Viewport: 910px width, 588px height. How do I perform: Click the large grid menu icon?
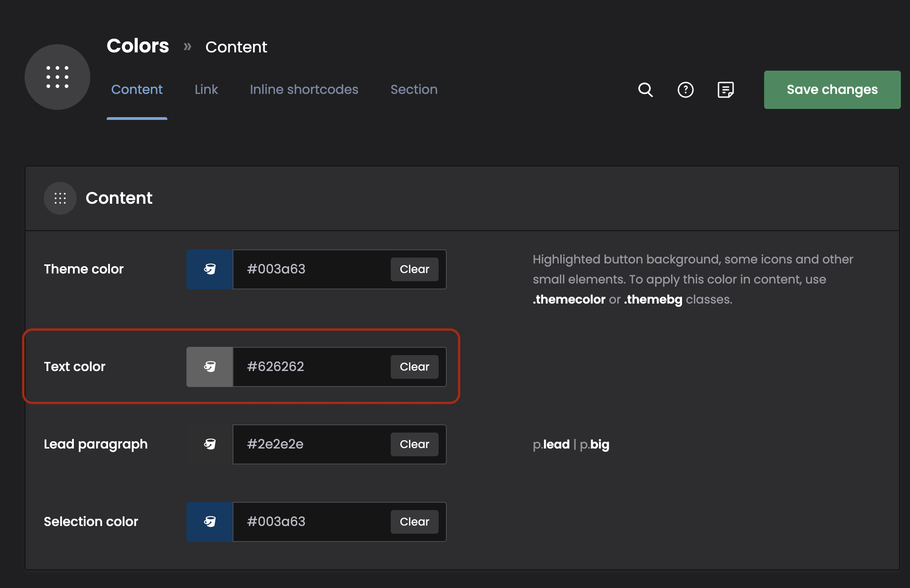tap(57, 77)
